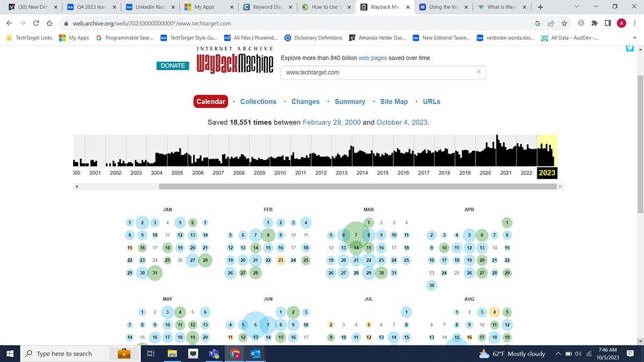Click the Twitter bird icon on the page
Screen dimensions: 644x362
pyautogui.click(x=629, y=48)
